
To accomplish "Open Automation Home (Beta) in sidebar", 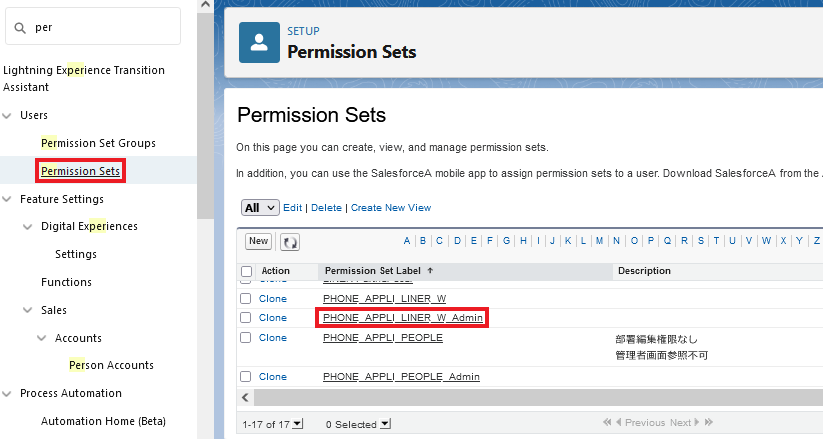I will [103, 421].
